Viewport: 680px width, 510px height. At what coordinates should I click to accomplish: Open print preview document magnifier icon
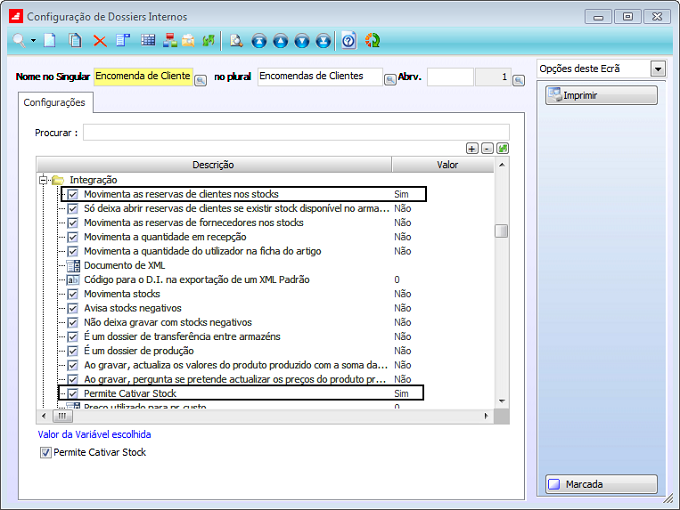[x=236, y=41]
